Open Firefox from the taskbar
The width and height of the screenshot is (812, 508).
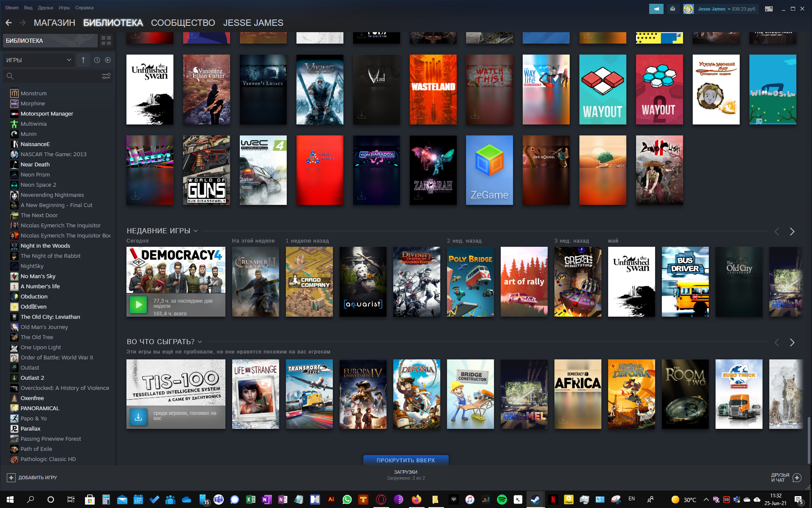417,500
